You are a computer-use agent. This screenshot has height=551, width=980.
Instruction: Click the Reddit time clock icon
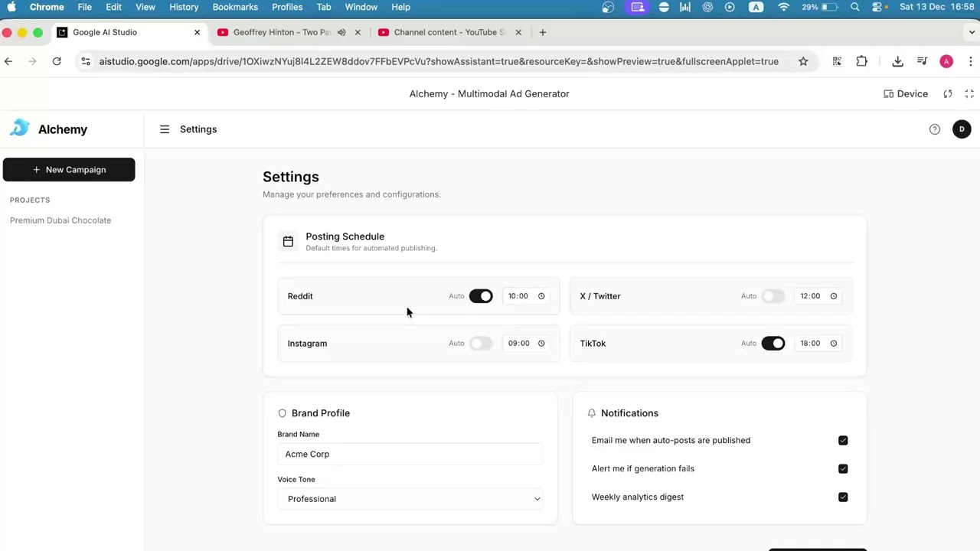[541, 296]
